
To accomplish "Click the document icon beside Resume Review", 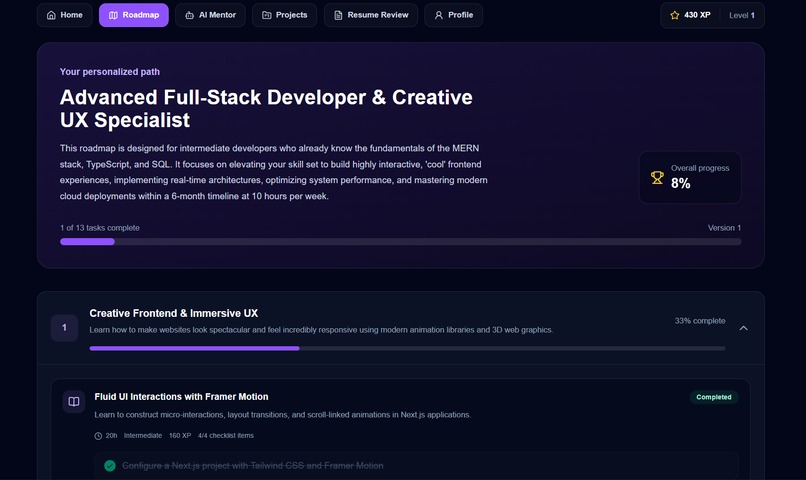I will [338, 15].
